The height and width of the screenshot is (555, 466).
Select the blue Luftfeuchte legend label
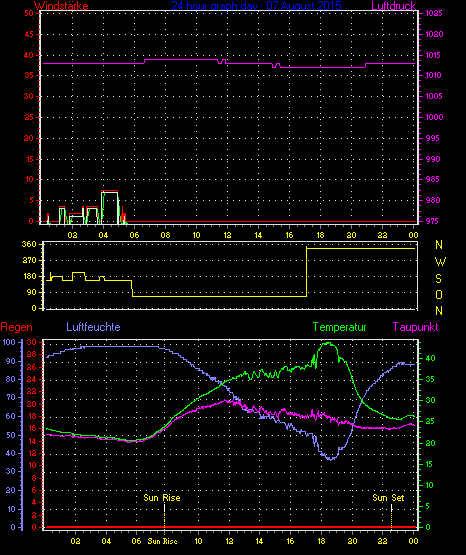[x=93, y=327]
